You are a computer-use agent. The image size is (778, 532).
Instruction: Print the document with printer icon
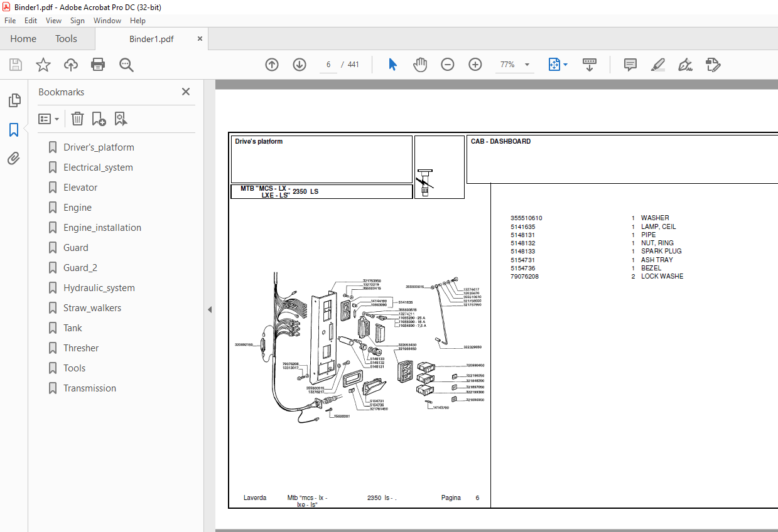(x=98, y=65)
